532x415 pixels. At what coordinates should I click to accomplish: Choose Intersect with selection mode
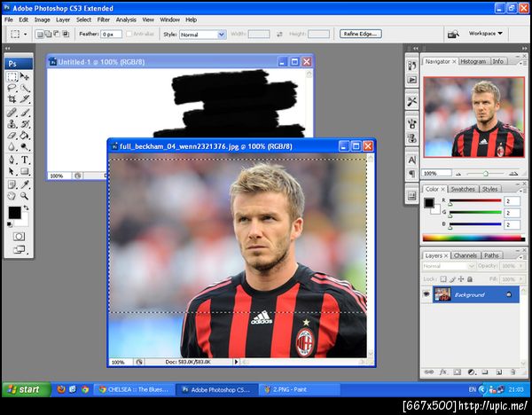click(x=66, y=34)
